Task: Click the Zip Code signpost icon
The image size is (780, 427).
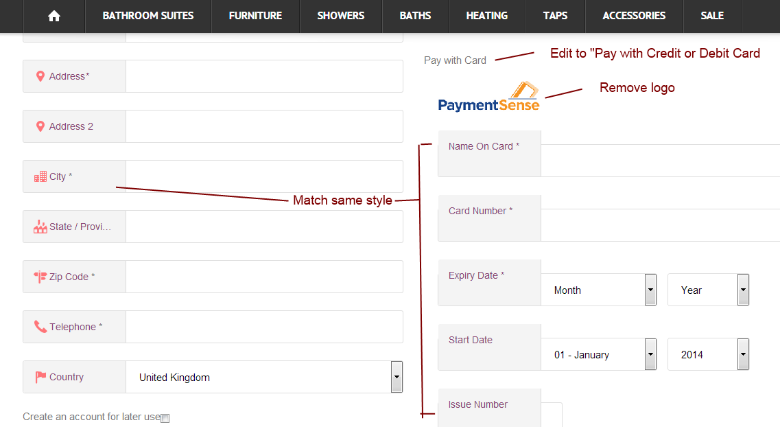Action: click(x=40, y=277)
